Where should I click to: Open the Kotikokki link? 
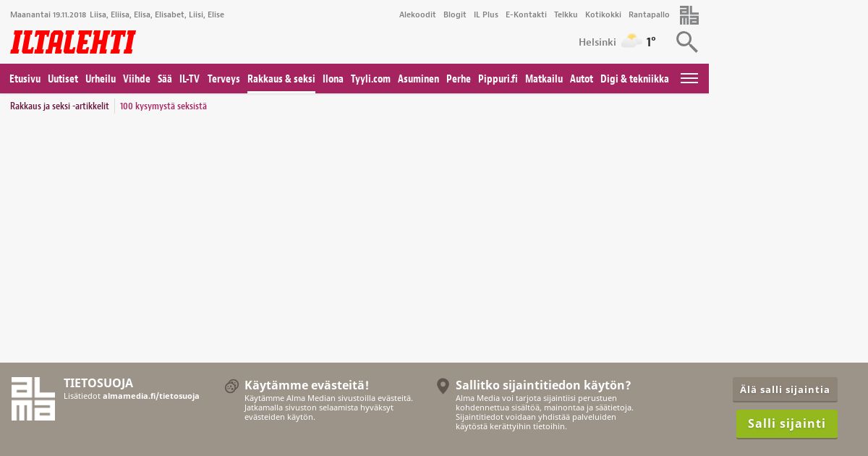click(603, 14)
